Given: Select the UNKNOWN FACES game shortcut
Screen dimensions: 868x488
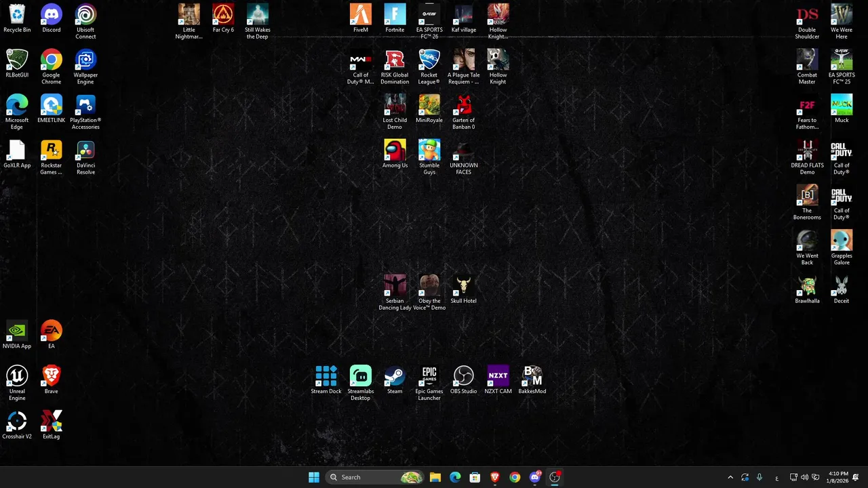Looking at the screenshot, I should point(464,157).
